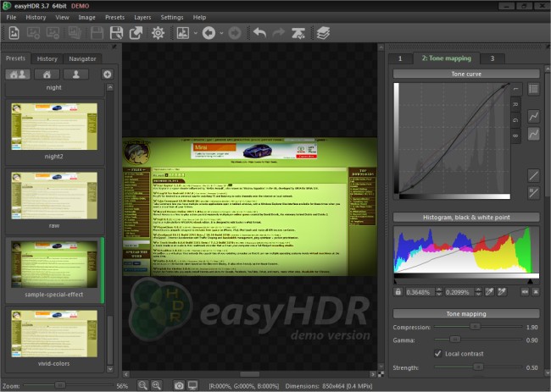Screen dimensions: 551x392
Task: Click the settings gear icon in toolbar
Action: coord(158,34)
